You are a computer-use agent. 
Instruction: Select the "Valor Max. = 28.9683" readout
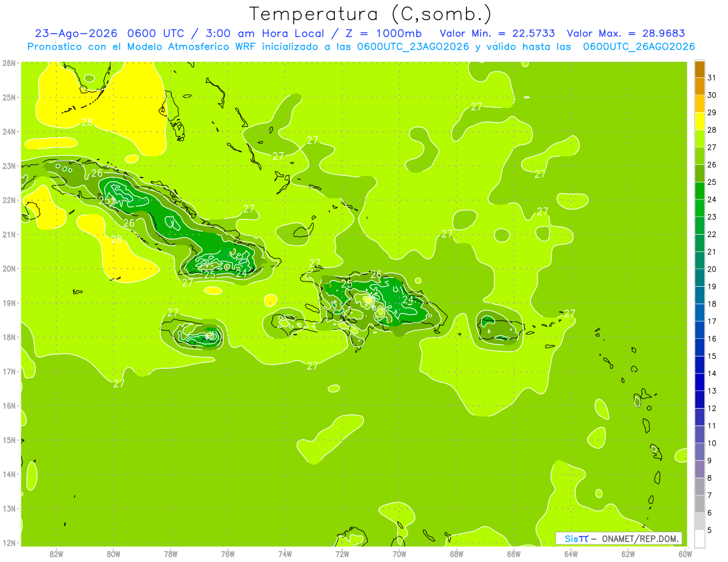click(x=625, y=33)
